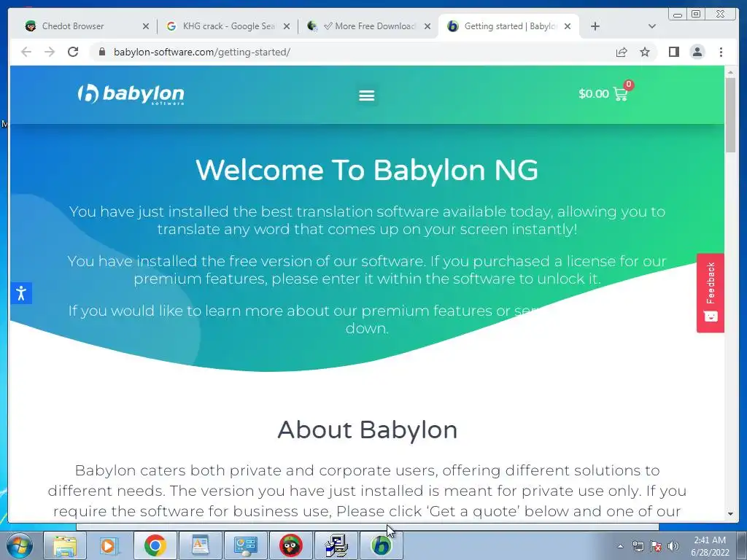Click the About Babylon heading
Viewport: 747px width, 560px height.
[368, 430]
